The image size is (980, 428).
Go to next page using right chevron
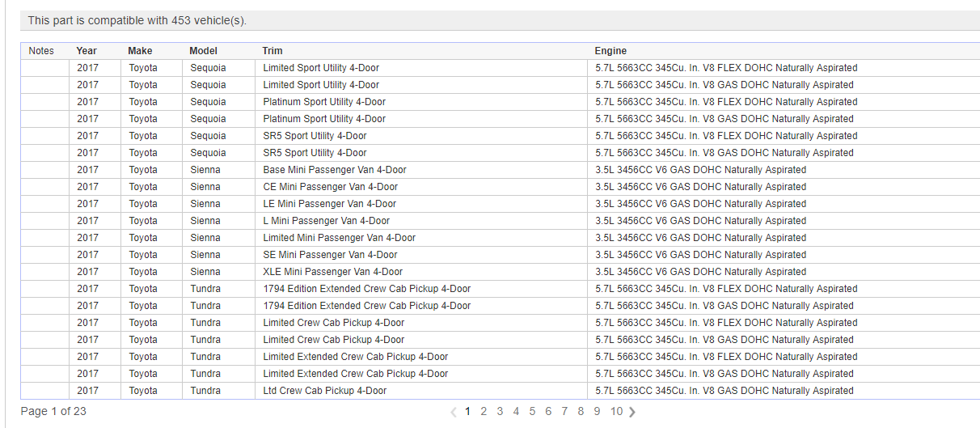[x=632, y=412]
